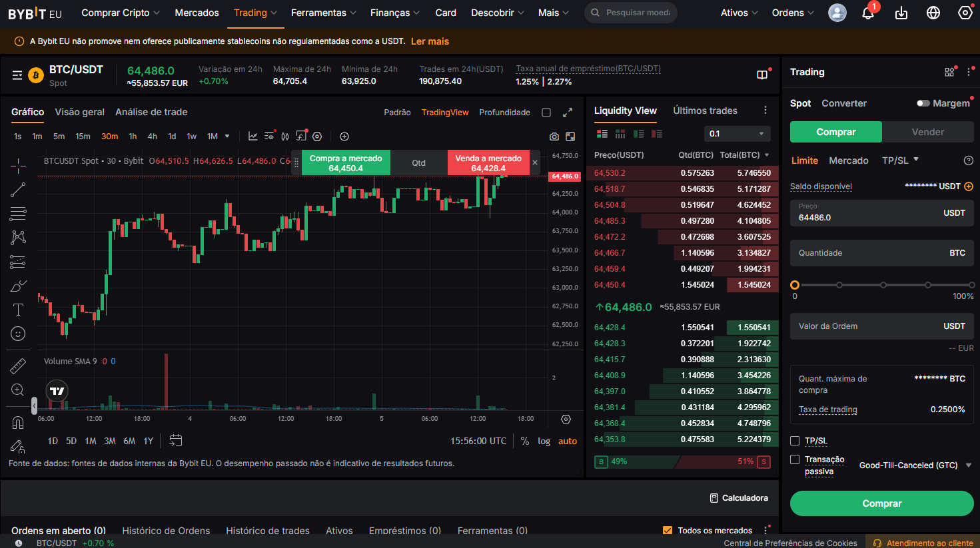Select the crosshair cursor tool
The image size is (980, 548).
point(18,165)
